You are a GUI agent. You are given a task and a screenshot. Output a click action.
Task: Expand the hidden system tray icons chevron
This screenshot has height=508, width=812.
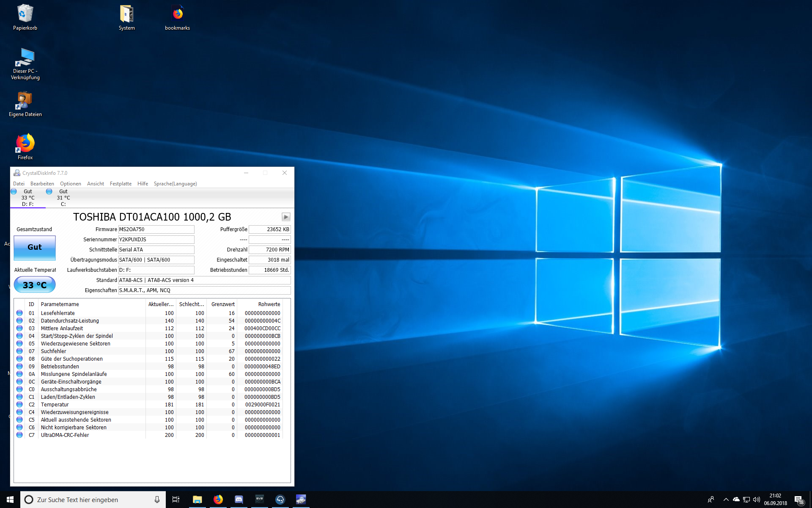[726, 500]
